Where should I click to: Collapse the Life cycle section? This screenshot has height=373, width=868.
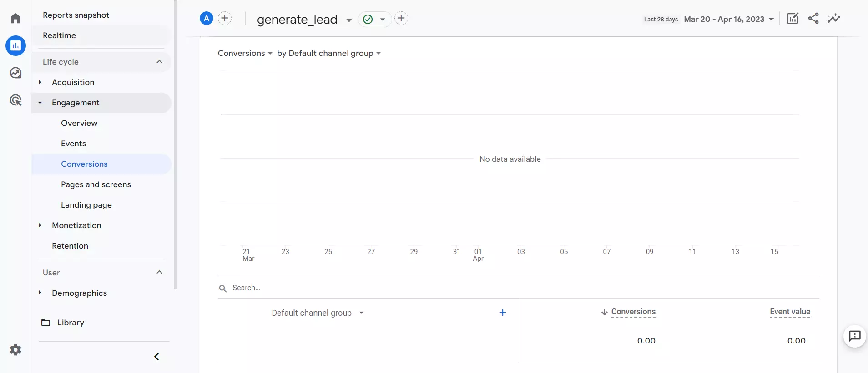[x=159, y=62]
